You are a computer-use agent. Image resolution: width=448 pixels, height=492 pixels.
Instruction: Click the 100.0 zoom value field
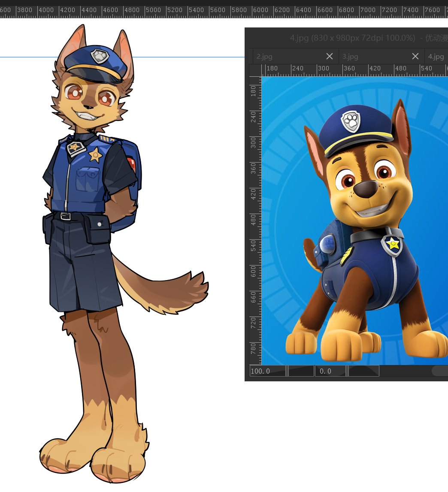(267, 371)
